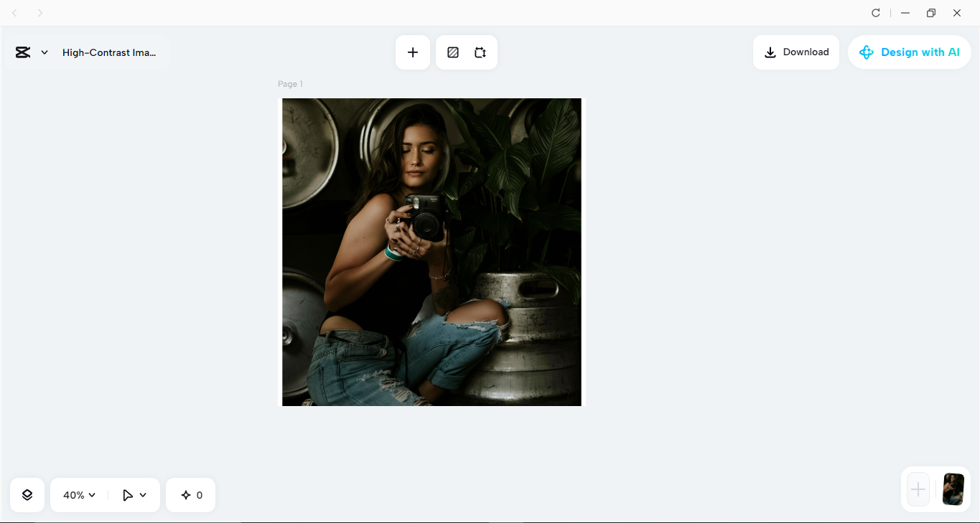Rename the High-Contrast Ima... project title

pos(109,52)
